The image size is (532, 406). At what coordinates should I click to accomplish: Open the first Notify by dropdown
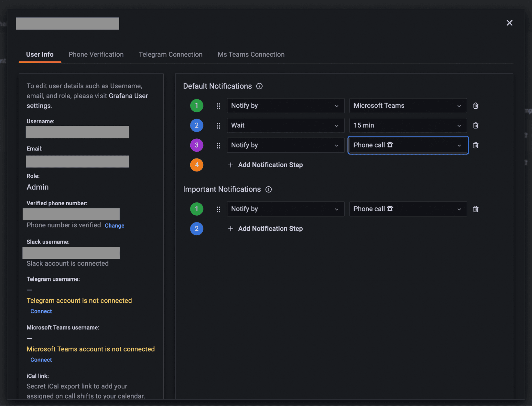(x=285, y=106)
